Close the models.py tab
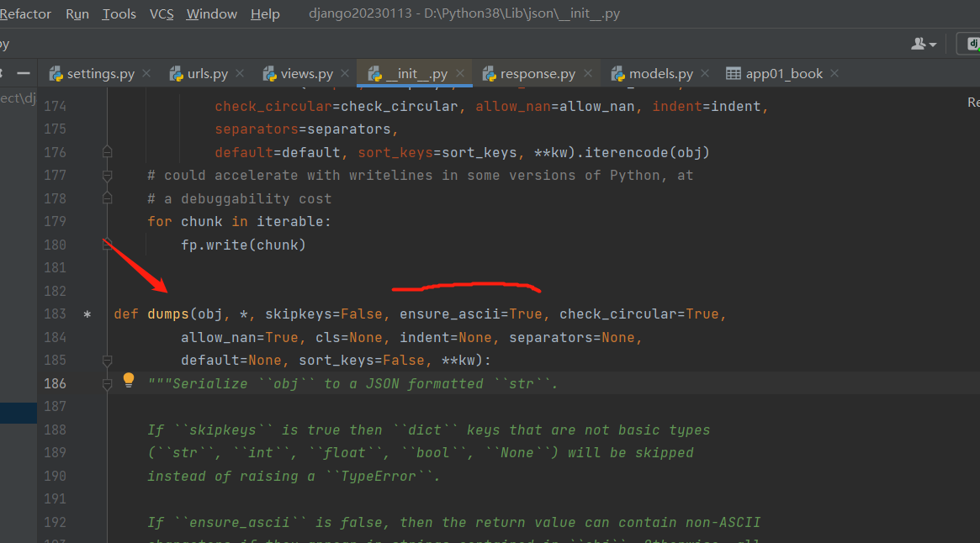 click(705, 73)
